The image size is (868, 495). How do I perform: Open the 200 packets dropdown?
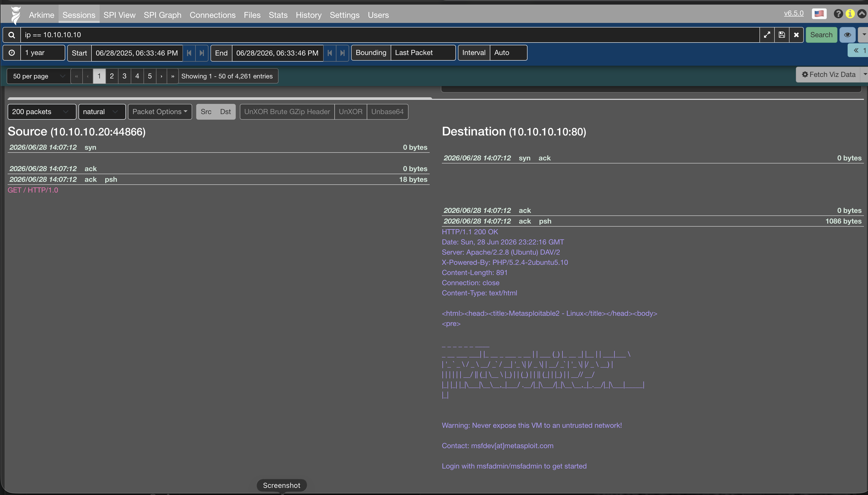click(x=42, y=112)
